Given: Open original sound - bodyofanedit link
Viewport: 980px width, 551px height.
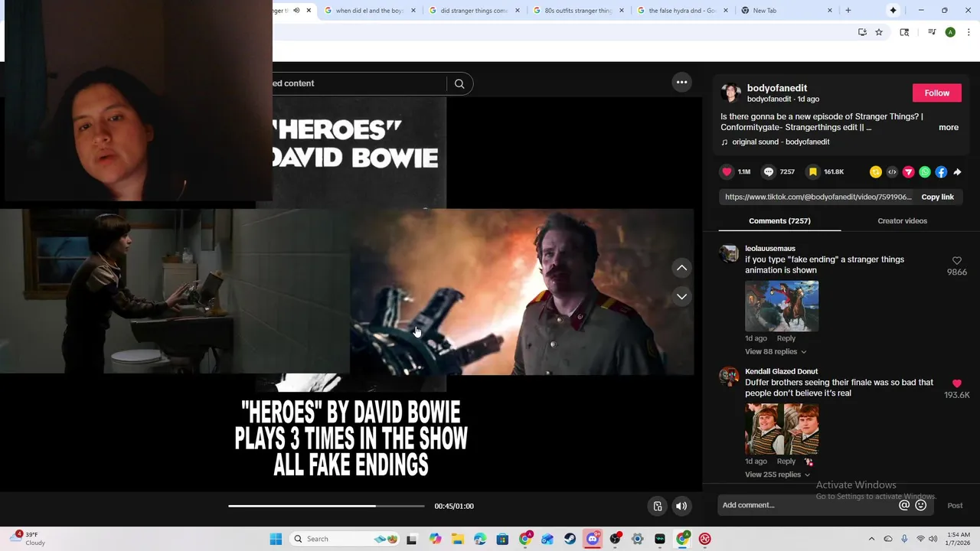Looking at the screenshot, I should click(x=780, y=142).
